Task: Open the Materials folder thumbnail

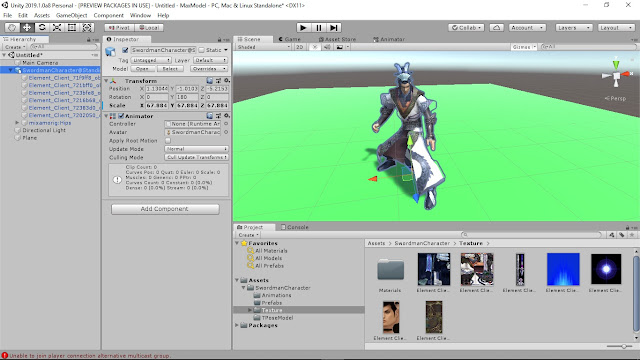Action: pyautogui.click(x=391, y=269)
